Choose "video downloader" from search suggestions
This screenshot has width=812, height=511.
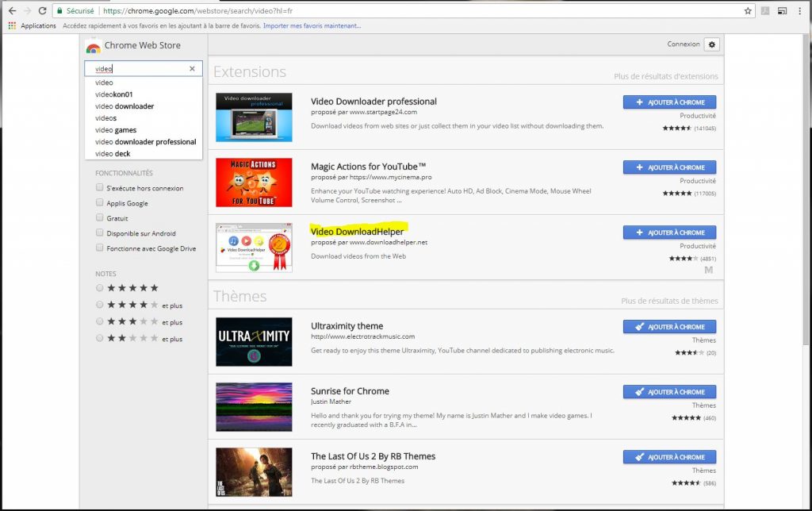[x=124, y=106]
